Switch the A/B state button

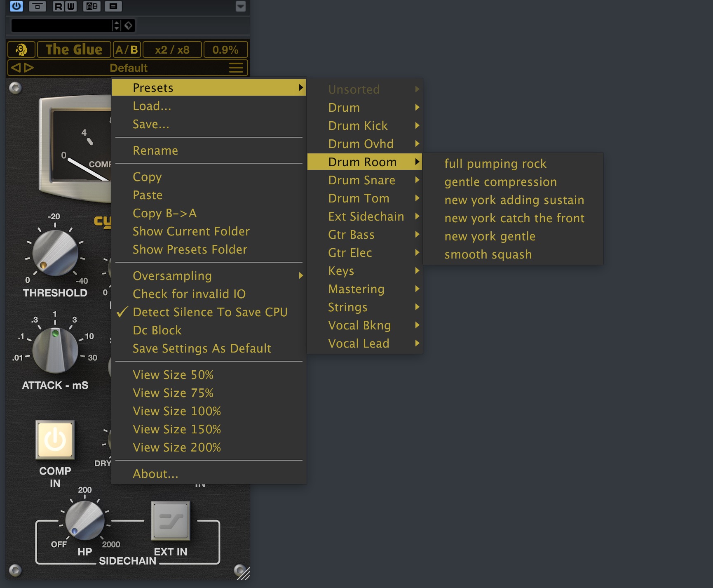coord(127,50)
